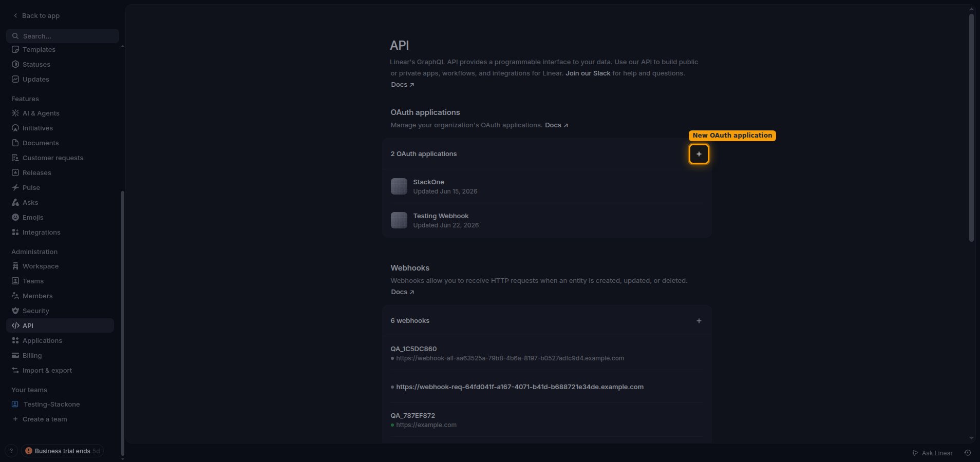
Task: Click the Business trial ends notice
Action: [62, 451]
